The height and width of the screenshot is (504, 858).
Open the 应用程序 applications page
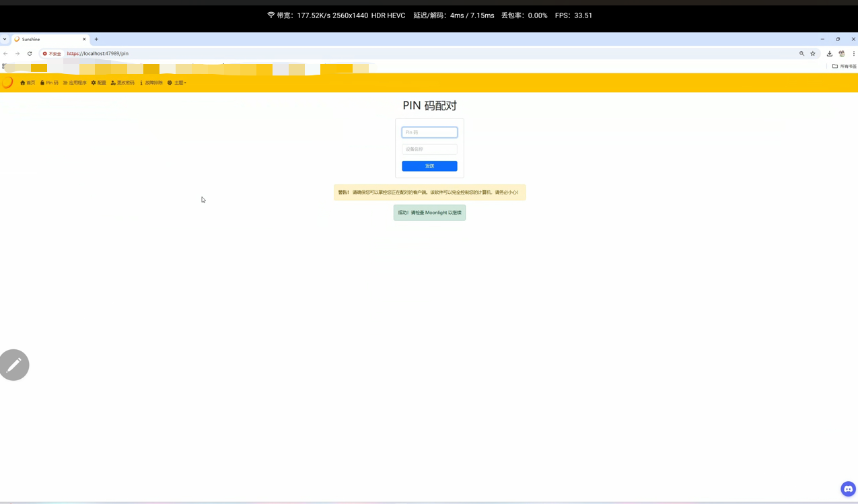pos(75,83)
